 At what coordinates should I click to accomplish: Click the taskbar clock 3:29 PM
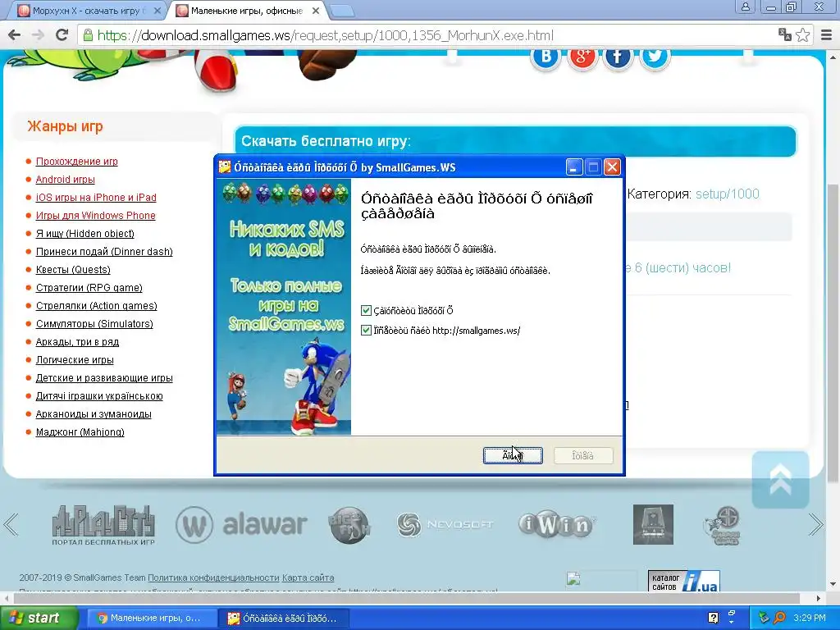(x=810, y=618)
